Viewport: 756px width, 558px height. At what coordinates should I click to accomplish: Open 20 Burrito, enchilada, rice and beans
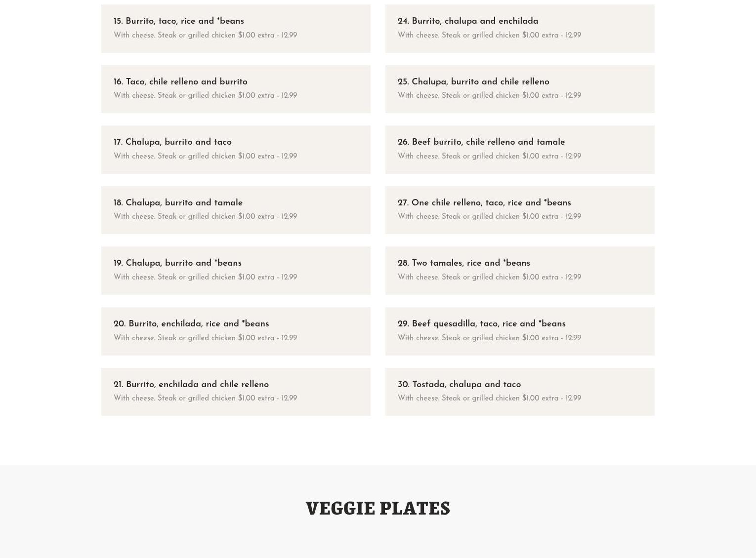(x=236, y=331)
